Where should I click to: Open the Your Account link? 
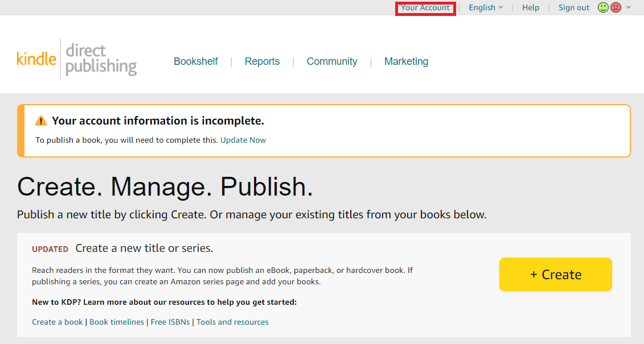tap(425, 8)
